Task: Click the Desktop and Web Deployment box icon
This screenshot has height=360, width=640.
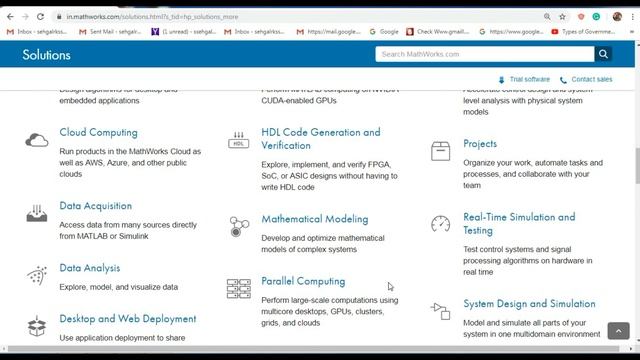Action: [37, 326]
